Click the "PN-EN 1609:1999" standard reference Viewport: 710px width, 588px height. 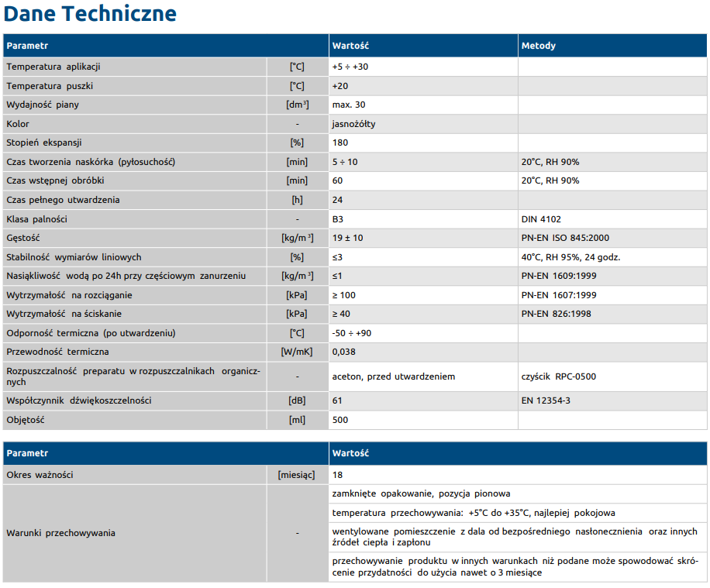tap(559, 276)
